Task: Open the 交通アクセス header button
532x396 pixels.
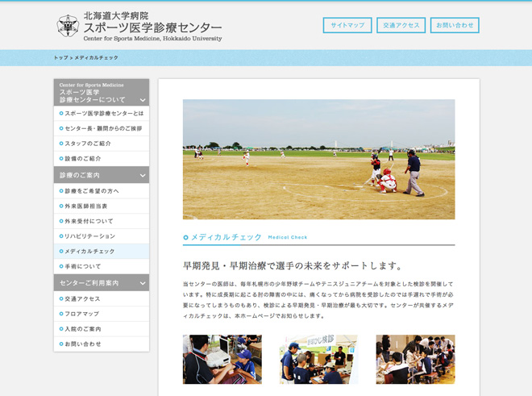Action: pos(401,25)
